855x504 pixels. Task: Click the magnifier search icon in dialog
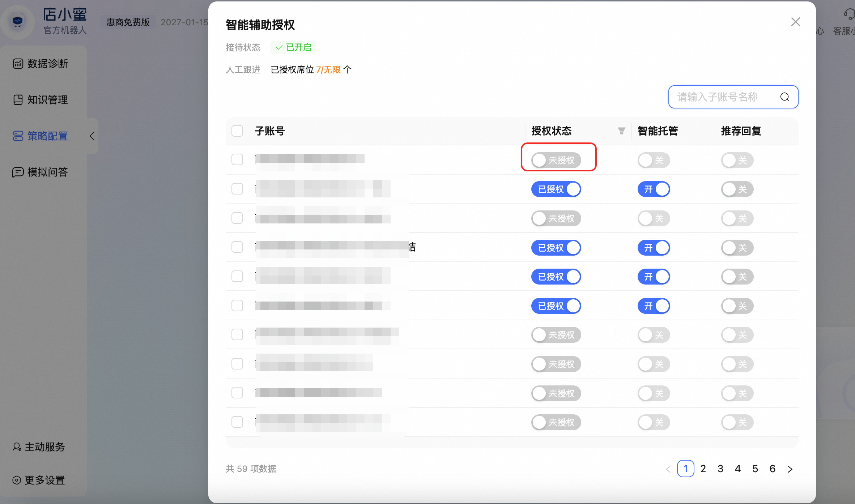pos(784,97)
